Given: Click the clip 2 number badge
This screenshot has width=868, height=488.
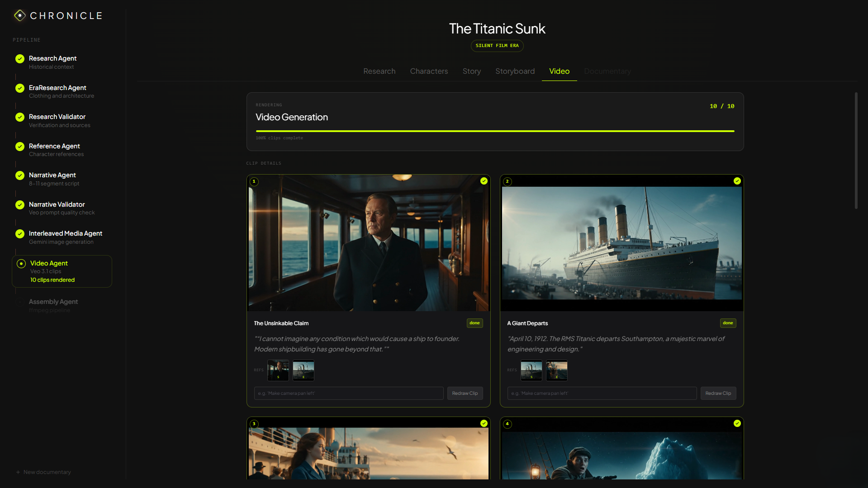Looking at the screenshot, I should (x=508, y=181).
